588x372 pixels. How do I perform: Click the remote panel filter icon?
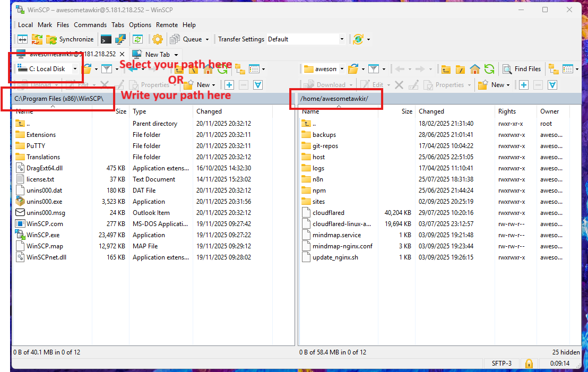click(x=374, y=69)
